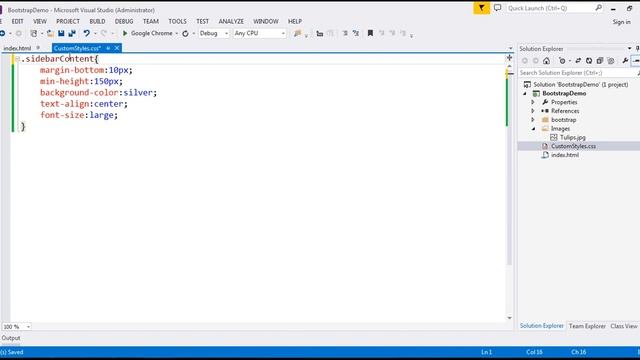Toggle pin on the index.html tab

pos(38,48)
